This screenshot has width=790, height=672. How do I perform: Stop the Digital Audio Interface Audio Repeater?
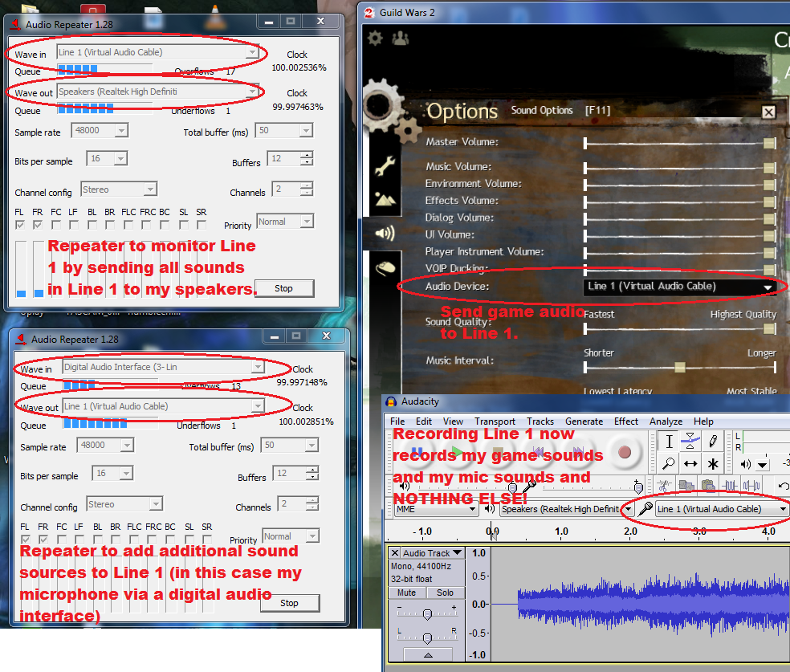click(290, 603)
